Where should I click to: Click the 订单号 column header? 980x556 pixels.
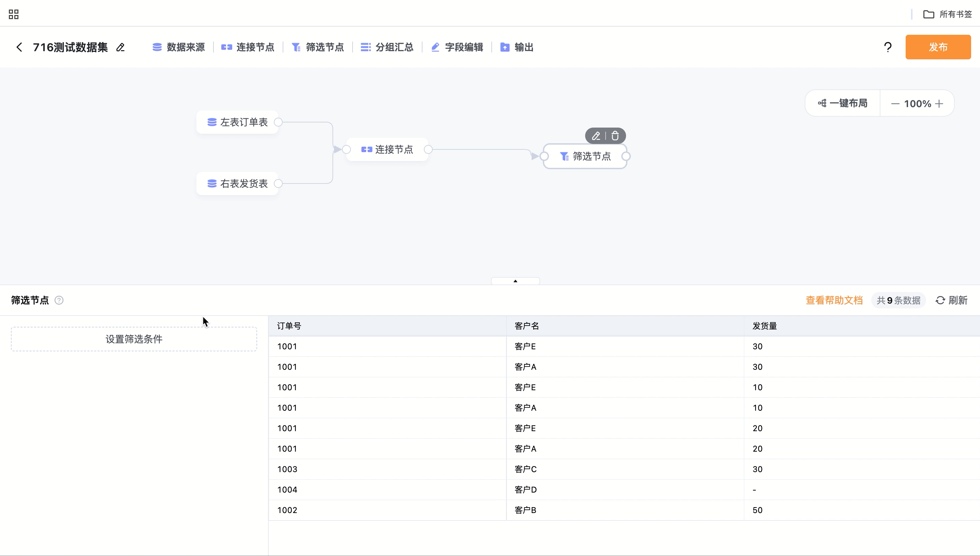point(387,326)
